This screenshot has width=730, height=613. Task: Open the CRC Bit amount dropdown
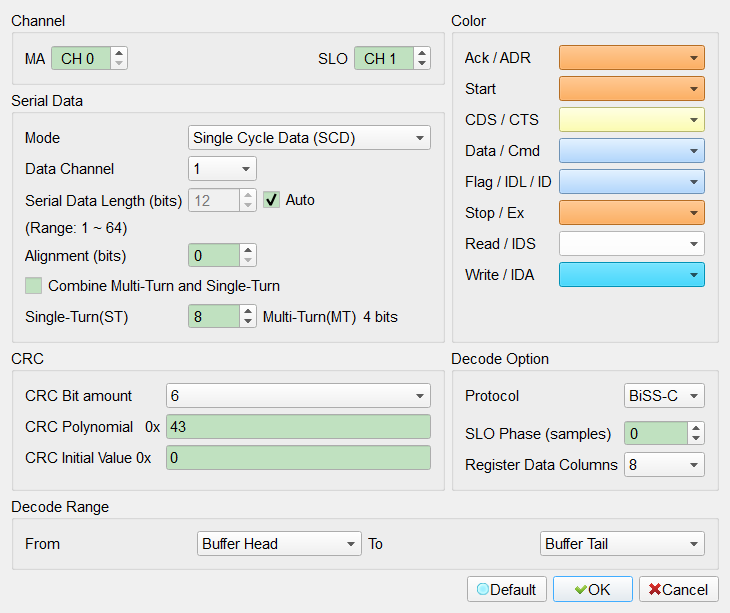tap(298, 396)
